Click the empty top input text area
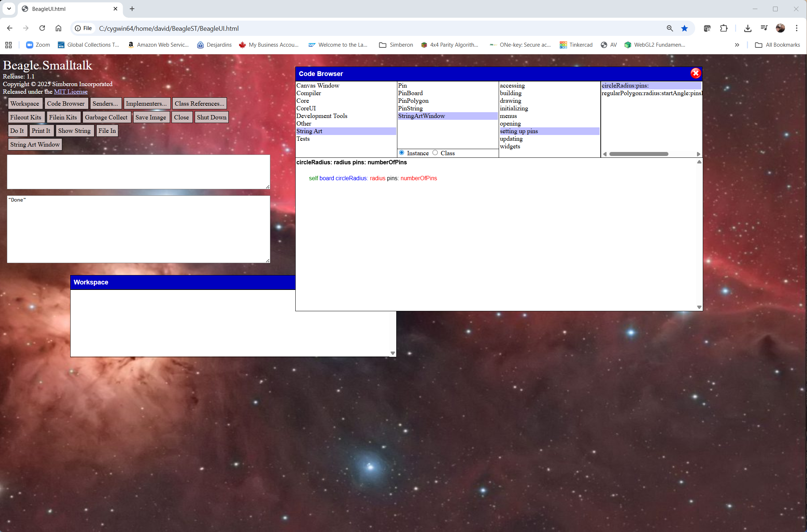This screenshot has height=532, width=807. [138, 172]
